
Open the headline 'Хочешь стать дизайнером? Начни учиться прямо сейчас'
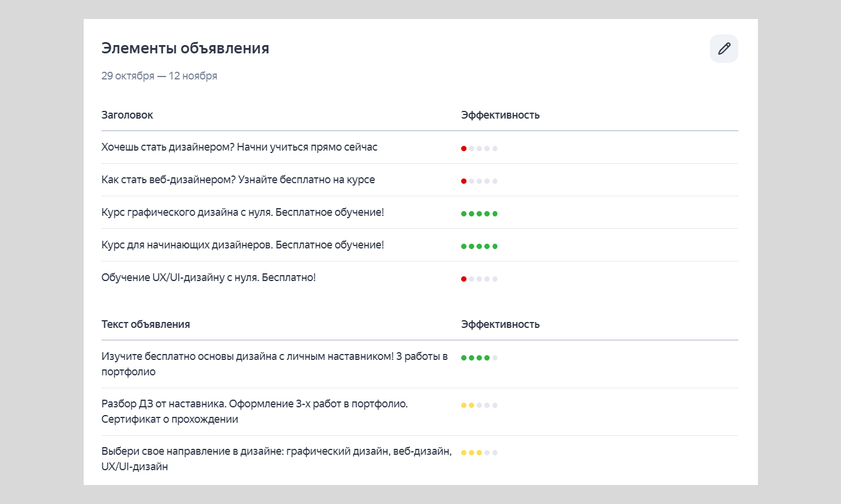239,147
